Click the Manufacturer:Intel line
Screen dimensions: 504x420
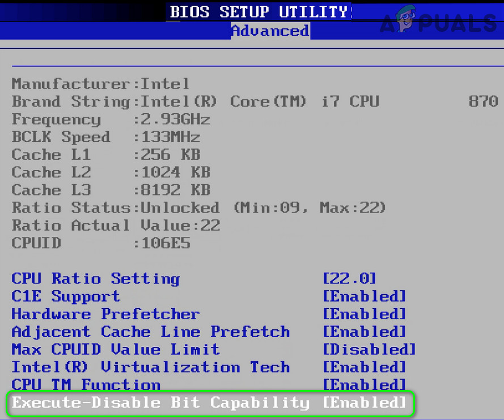pyautogui.click(x=100, y=84)
